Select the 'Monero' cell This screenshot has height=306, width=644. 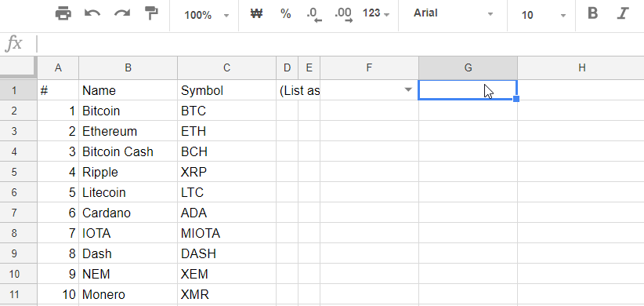(x=128, y=294)
